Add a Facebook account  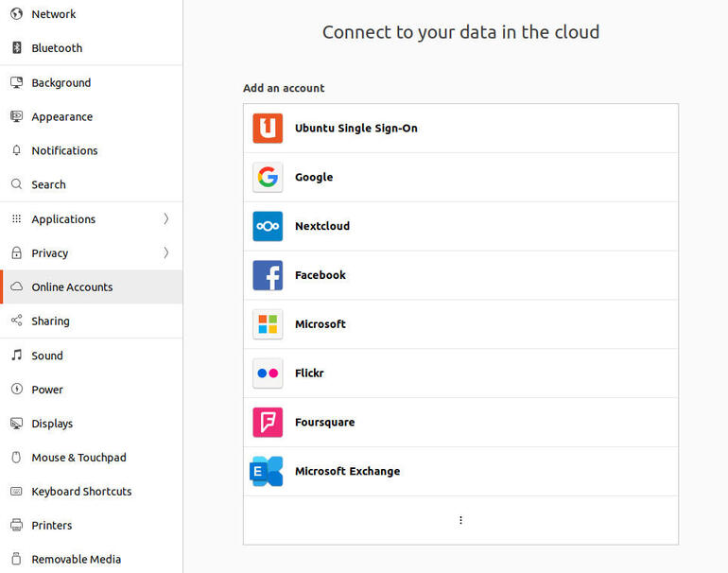click(460, 275)
